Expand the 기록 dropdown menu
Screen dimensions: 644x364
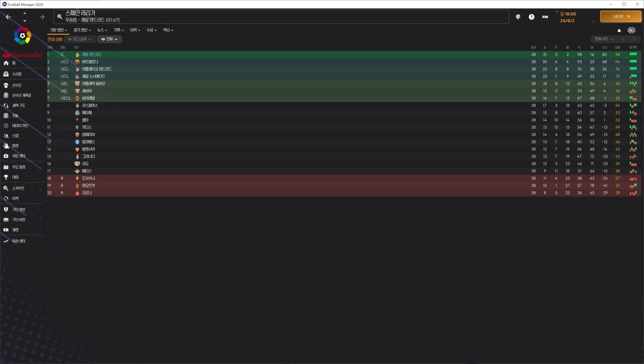[x=119, y=30]
